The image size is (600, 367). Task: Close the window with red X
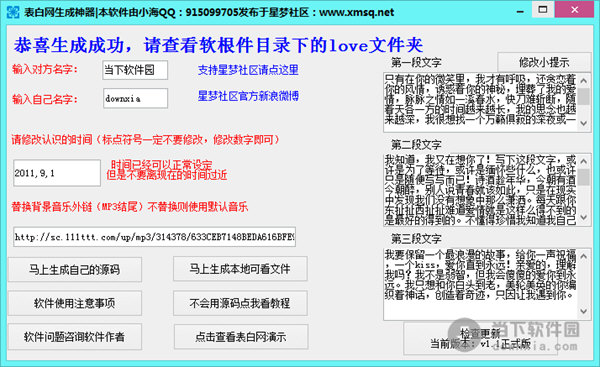575,10
